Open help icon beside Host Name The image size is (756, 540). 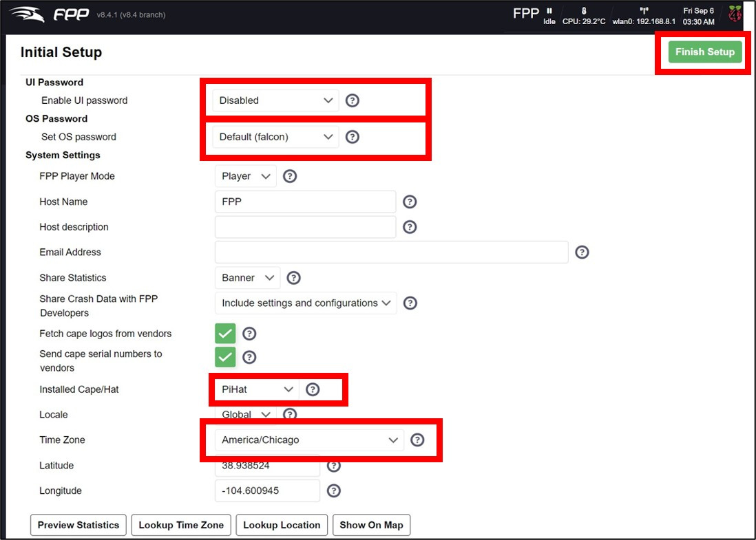pyautogui.click(x=410, y=202)
